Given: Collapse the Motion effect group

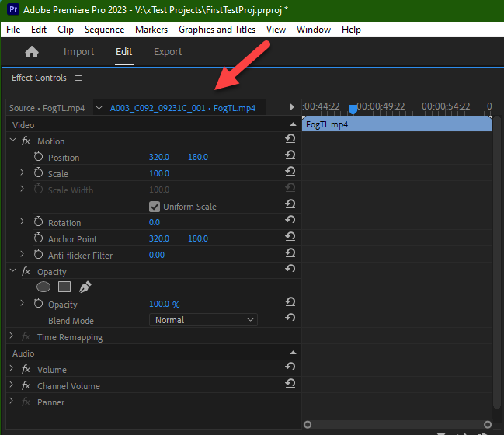Looking at the screenshot, I should pyautogui.click(x=13, y=140).
